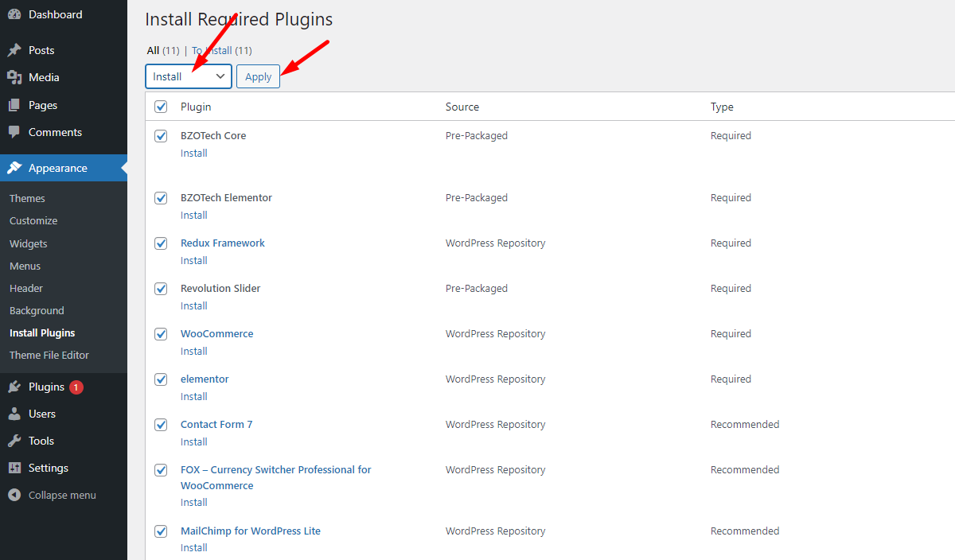
Task: Click the Users person icon
Action: tap(14, 414)
